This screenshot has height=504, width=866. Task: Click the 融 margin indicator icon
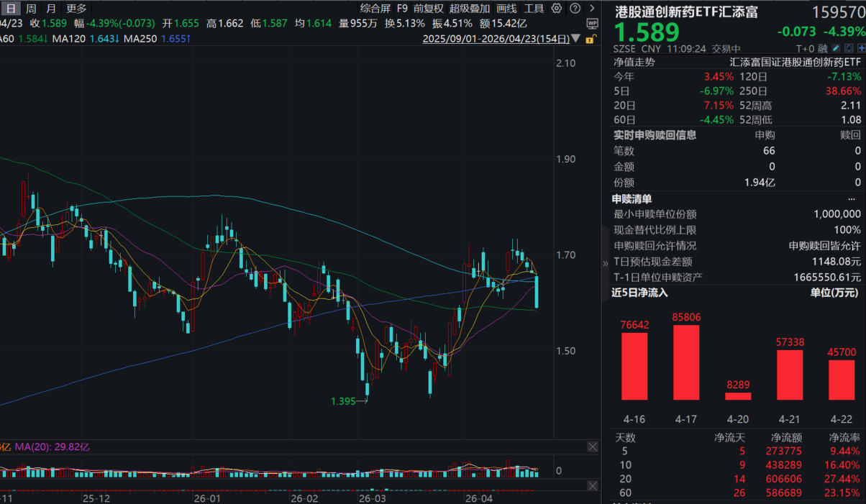point(823,48)
